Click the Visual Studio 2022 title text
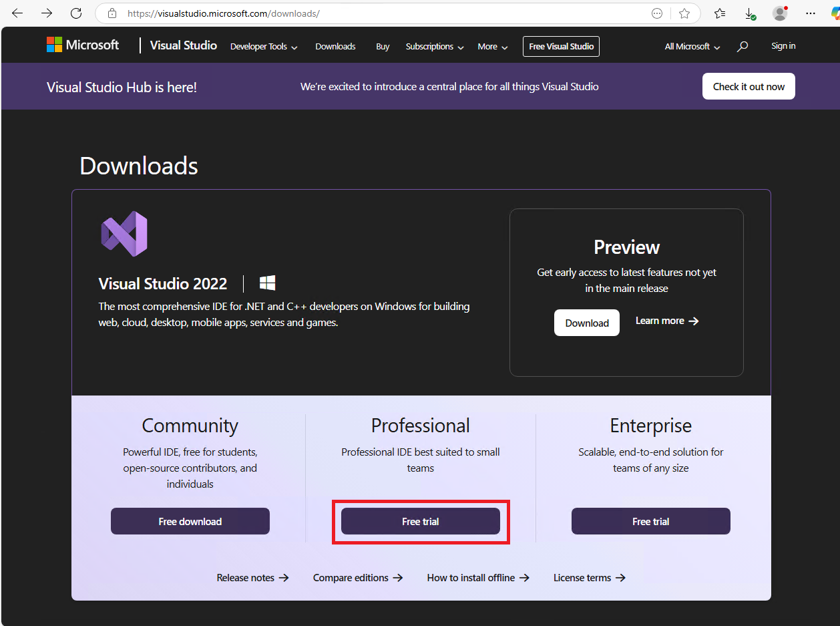The height and width of the screenshot is (626, 840). pyautogui.click(x=163, y=283)
